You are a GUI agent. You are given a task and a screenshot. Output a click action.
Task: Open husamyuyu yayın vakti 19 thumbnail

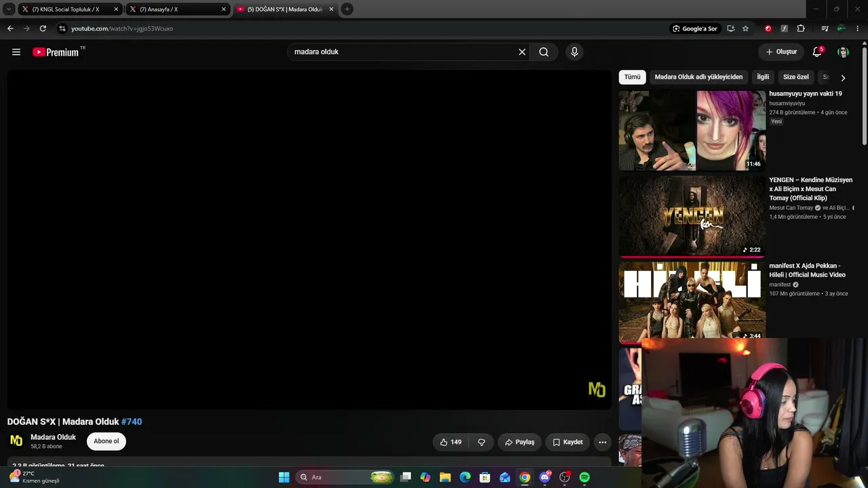pos(692,130)
